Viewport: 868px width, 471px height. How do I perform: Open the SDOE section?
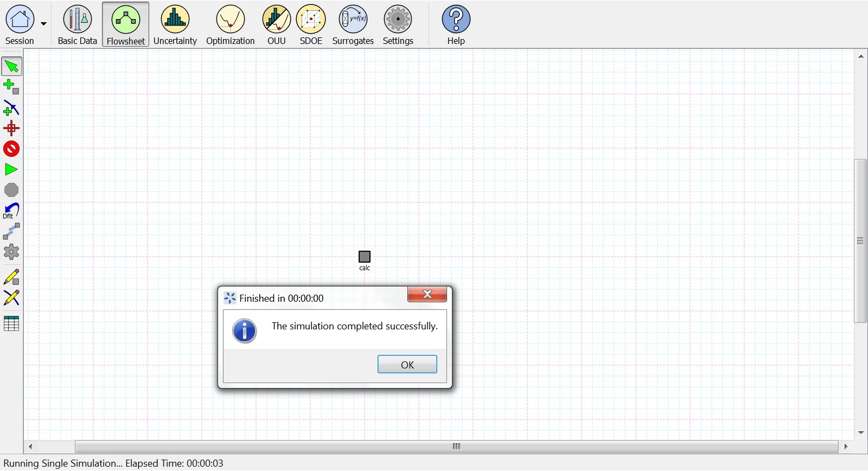(311, 24)
